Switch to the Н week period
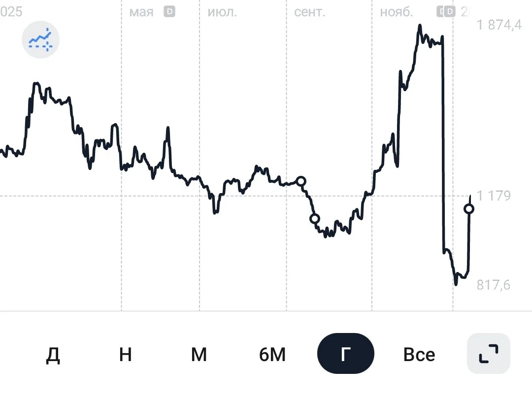The image size is (532, 399). 126,355
